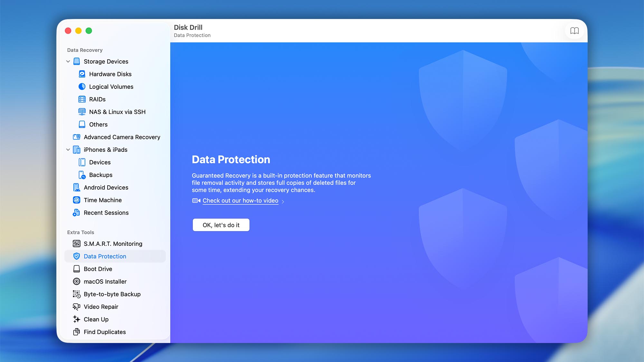Collapse the Storage Devices tree chevron
This screenshot has width=644, height=362.
68,61
